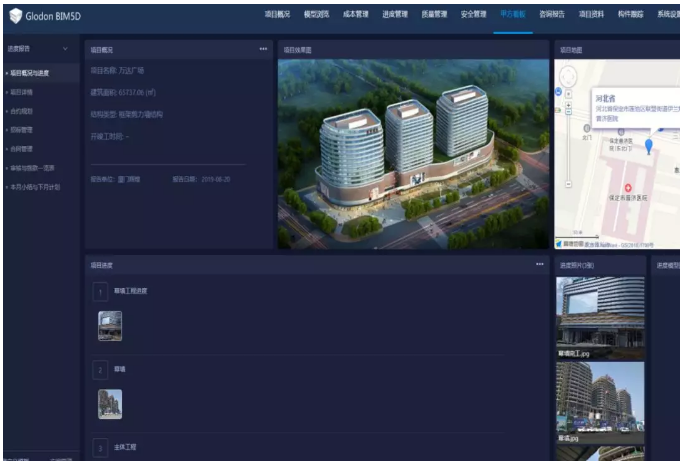
Task: Click the 河北省 map info popup title
Action: (606, 99)
